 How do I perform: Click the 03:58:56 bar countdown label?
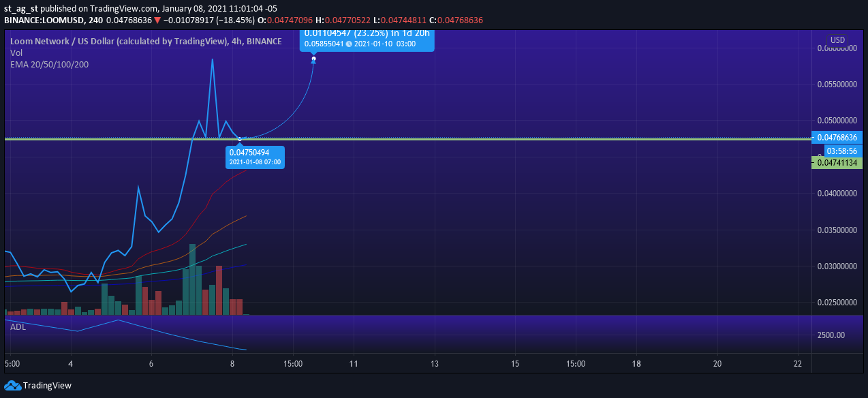843,150
